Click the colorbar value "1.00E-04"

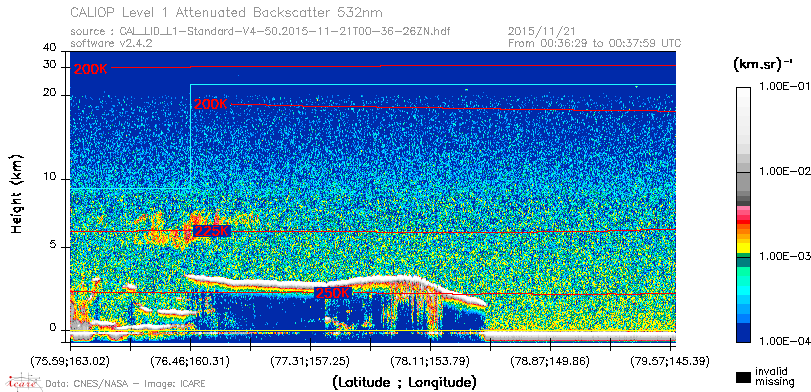click(x=784, y=341)
